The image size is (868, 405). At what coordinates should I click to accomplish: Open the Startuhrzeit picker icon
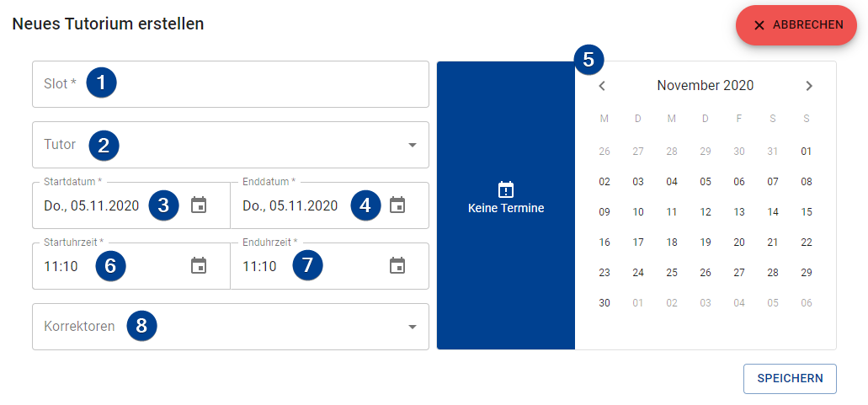pyautogui.click(x=199, y=266)
